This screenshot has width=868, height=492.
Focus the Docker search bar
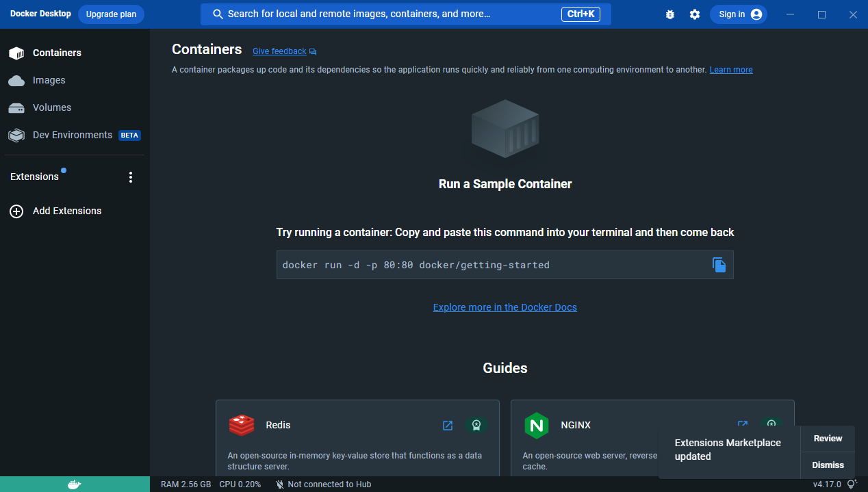[x=405, y=14]
